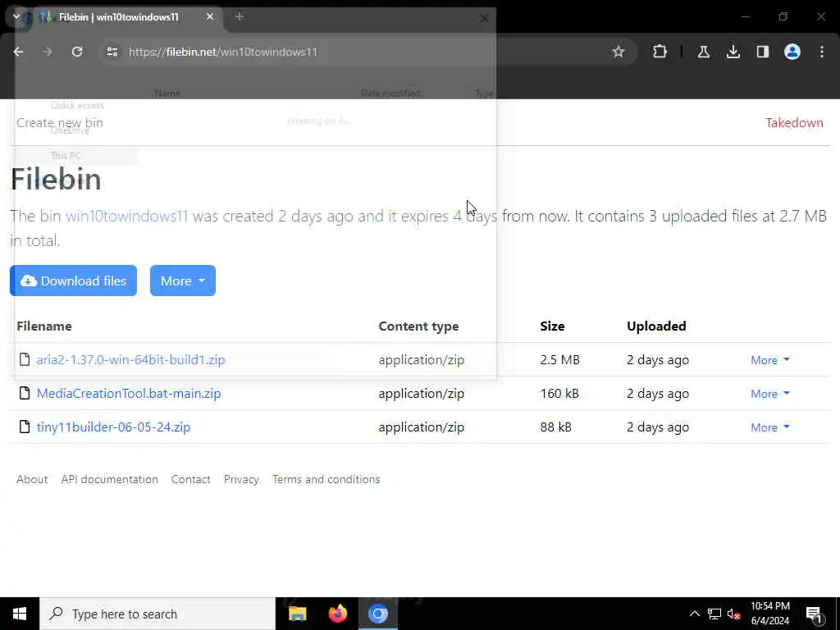Screen dimensions: 840x630
Task: Show hidden system tray icons
Action: click(x=694, y=614)
